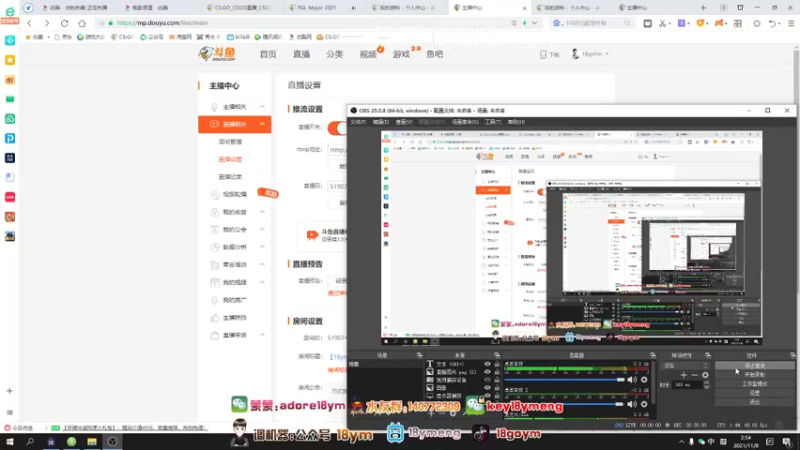Open OBS 文件(F) menu

pos(358,122)
